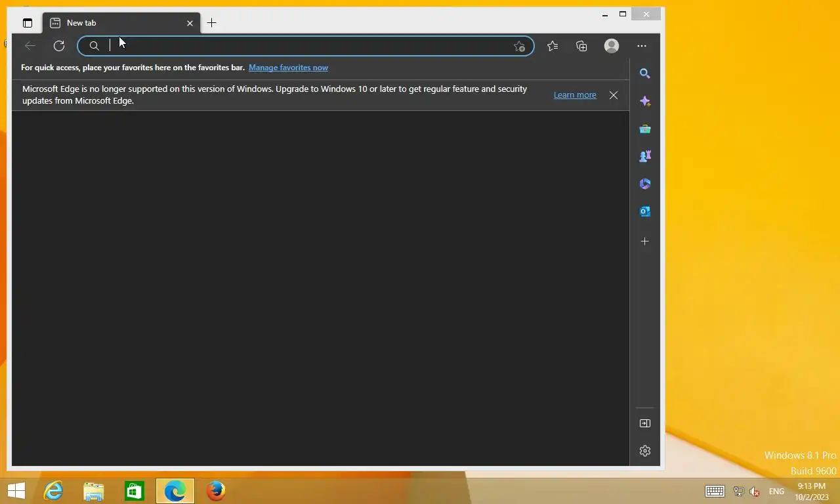Launch Internet Explorer from taskbar

pos(53,491)
